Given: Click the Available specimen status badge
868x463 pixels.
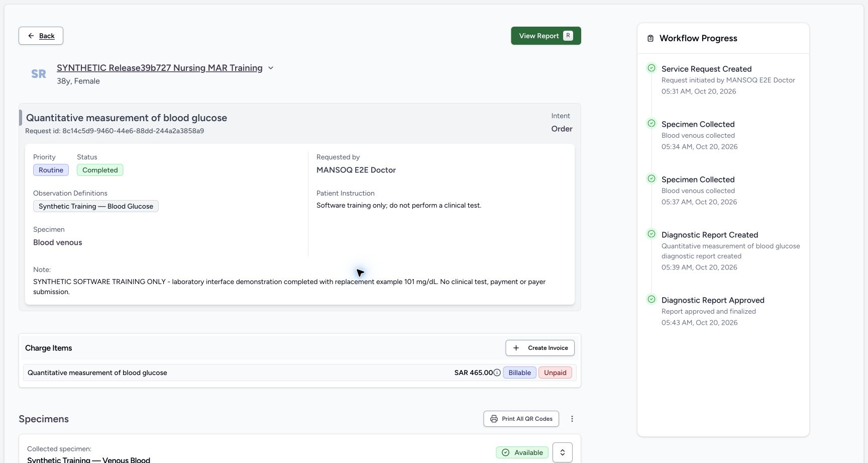Looking at the screenshot, I should 522,452.
